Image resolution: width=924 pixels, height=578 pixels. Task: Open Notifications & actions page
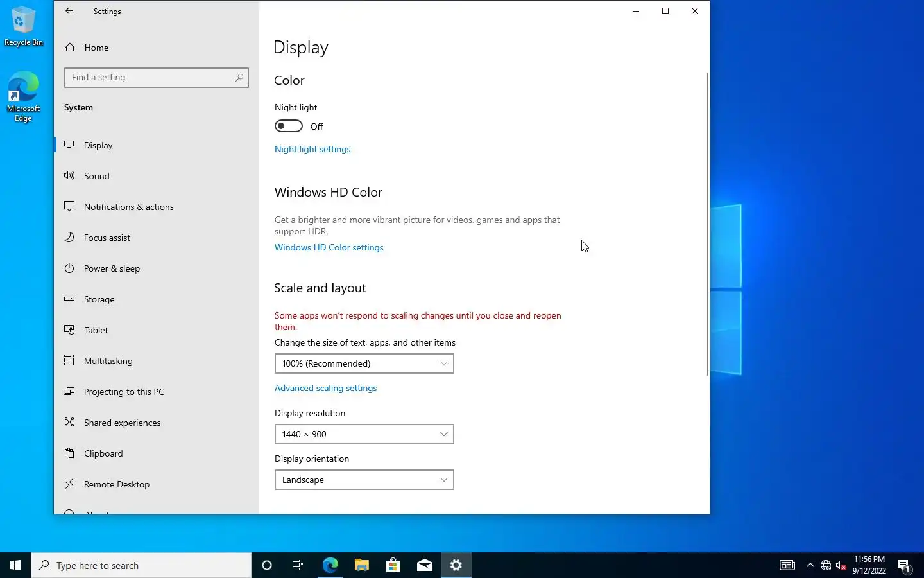[x=157, y=207]
